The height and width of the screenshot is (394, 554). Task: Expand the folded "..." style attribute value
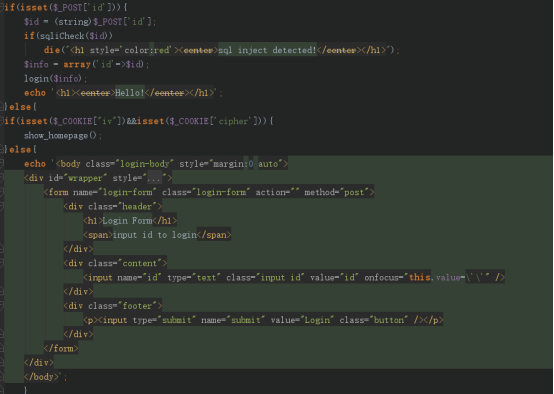pyautogui.click(x=154, y=178)
